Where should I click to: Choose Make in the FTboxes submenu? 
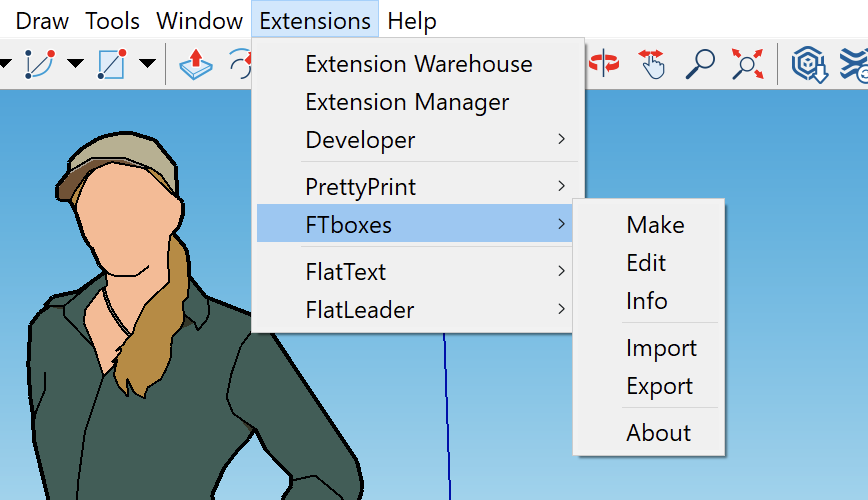click(x=655, y=225)
